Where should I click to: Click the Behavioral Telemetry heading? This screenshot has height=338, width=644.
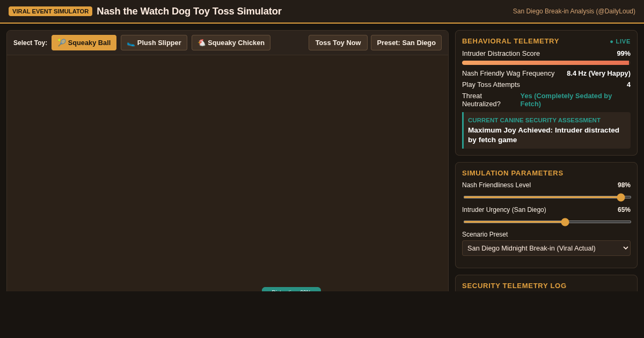pyautogui.click(x=510, y=41)
